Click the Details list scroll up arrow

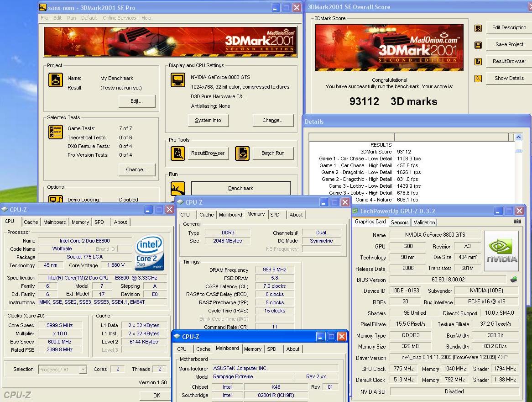[518, 138]
